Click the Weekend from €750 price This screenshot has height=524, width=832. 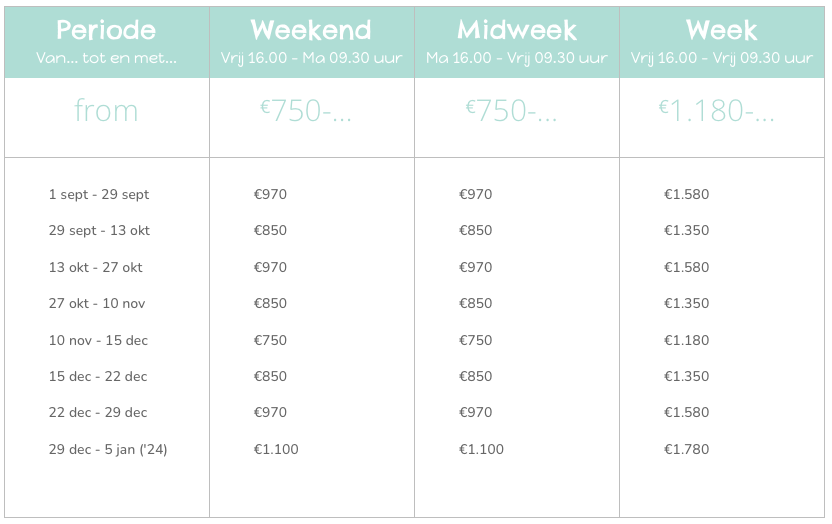pyautogui.click(x=306, y=110)
